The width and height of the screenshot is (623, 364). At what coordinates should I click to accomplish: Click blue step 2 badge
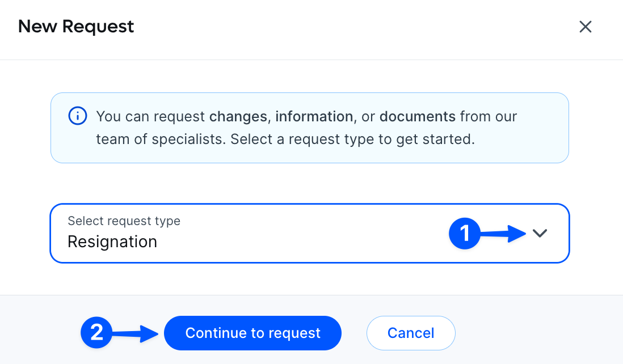click(x=97, y=332)
